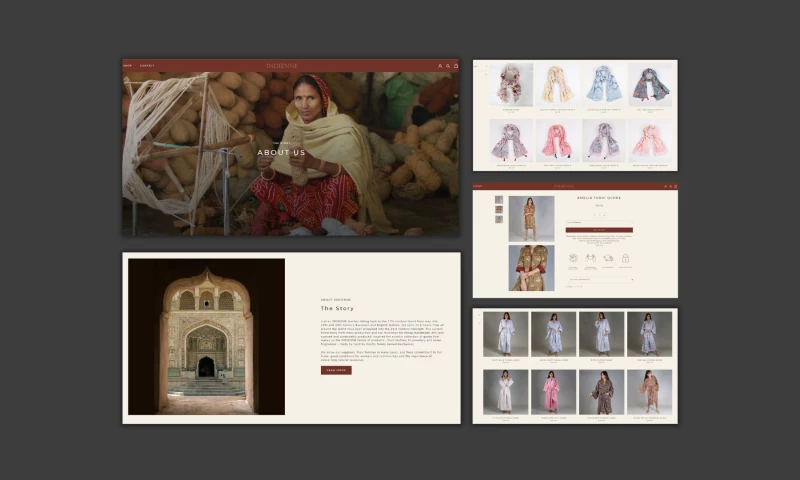This screenshot has width=800, height=480.
Task: Open the pink robe product
Action: pos(553,392)
